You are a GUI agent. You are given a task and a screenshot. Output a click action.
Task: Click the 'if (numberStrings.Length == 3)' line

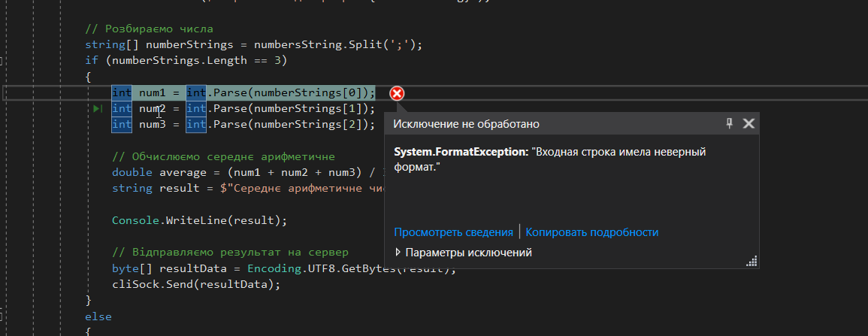pyautogui.click(x=186, y=60)
